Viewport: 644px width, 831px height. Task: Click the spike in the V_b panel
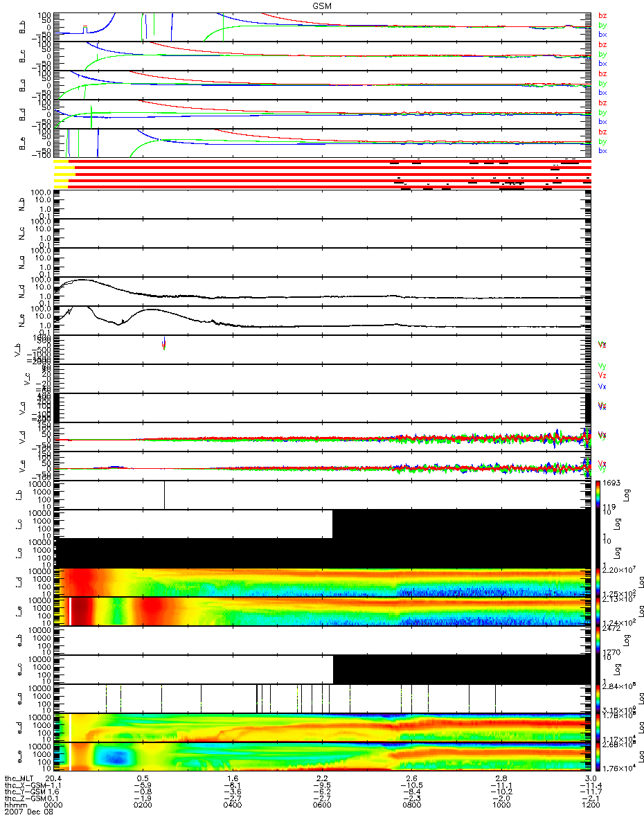163,343
